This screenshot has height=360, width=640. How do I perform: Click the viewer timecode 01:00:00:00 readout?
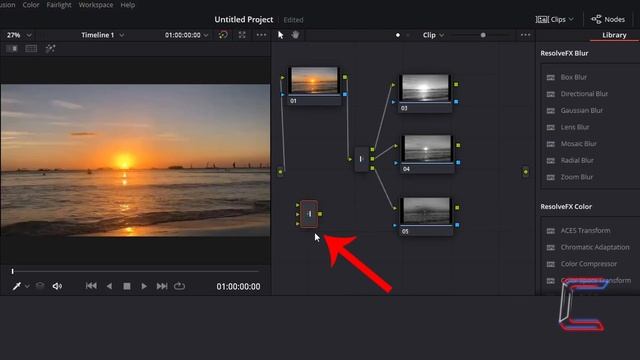coord(238,287)
